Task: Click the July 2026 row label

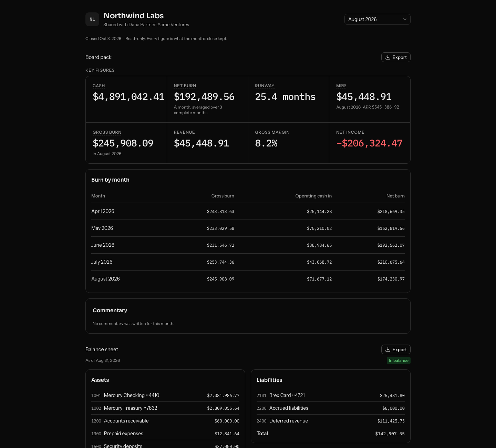Action: [102, 262]
